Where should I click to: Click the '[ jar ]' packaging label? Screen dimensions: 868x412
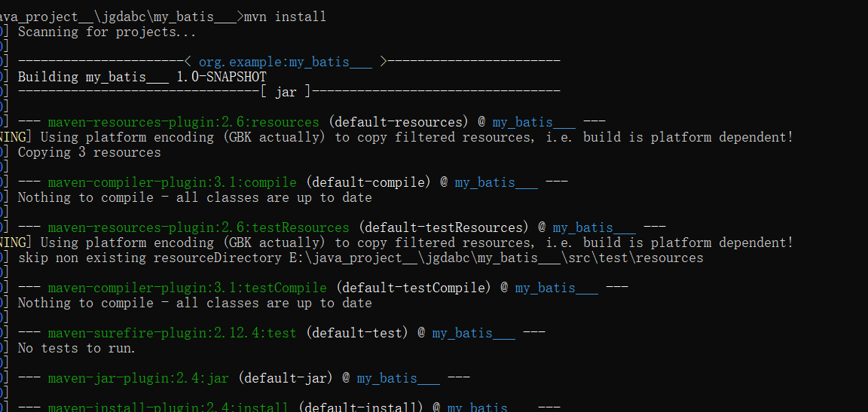point(285,92)
